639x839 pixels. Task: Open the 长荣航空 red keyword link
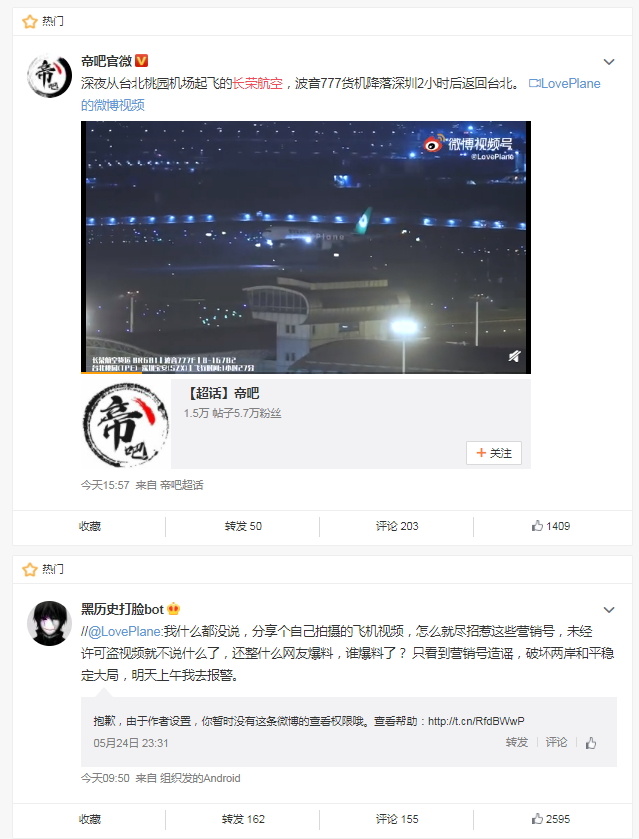pyautogui.click(x=257, y=83)
